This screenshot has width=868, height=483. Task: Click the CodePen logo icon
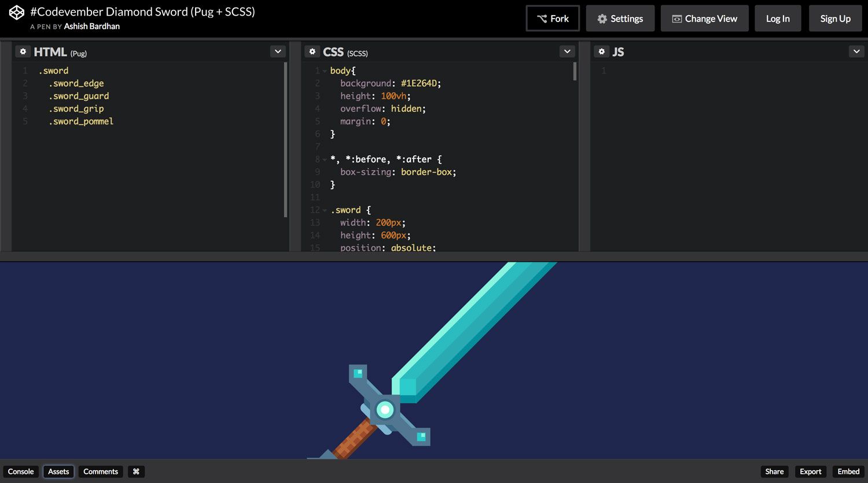pos(17,12)
